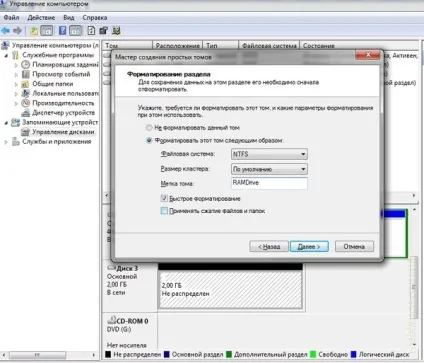Screen dimensions: 424x363
Task: Click the CD-ROM 0 drive icon
Action: click(x=111, y=320)
